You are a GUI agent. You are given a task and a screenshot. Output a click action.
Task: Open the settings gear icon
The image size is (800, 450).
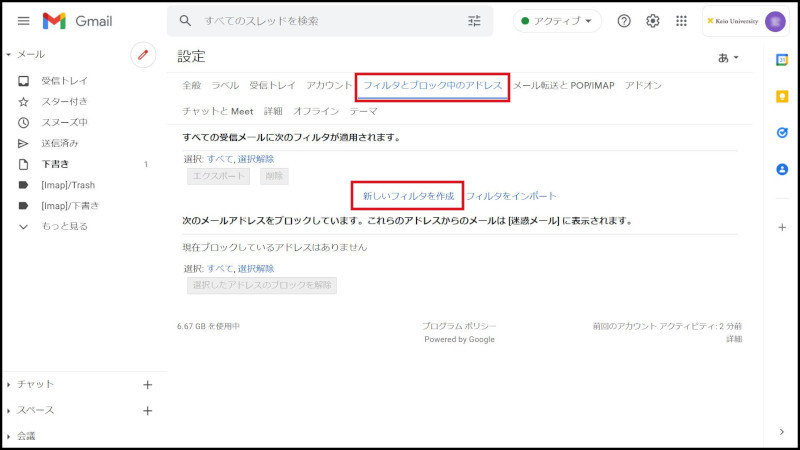(x=653, y=21)
